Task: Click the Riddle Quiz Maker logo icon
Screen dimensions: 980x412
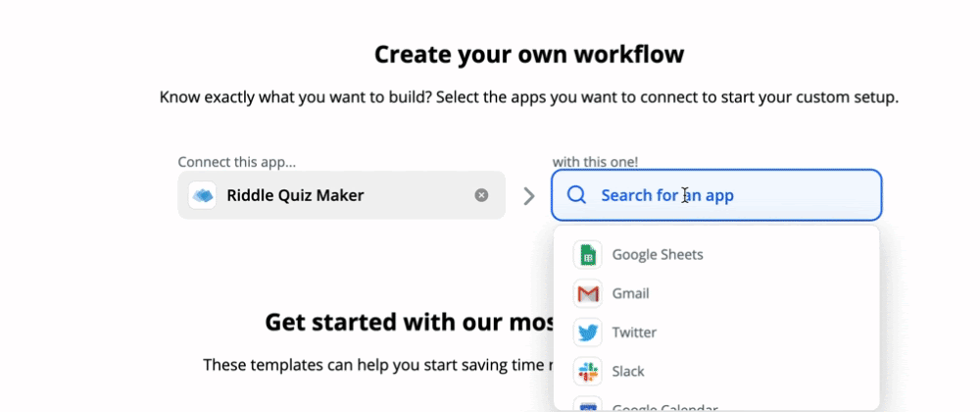Action: coord(202,195)
